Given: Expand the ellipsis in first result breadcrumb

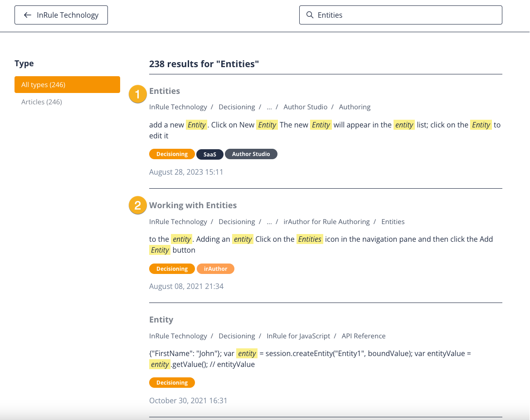Looking at the screenshot, I should pos(269,107).
